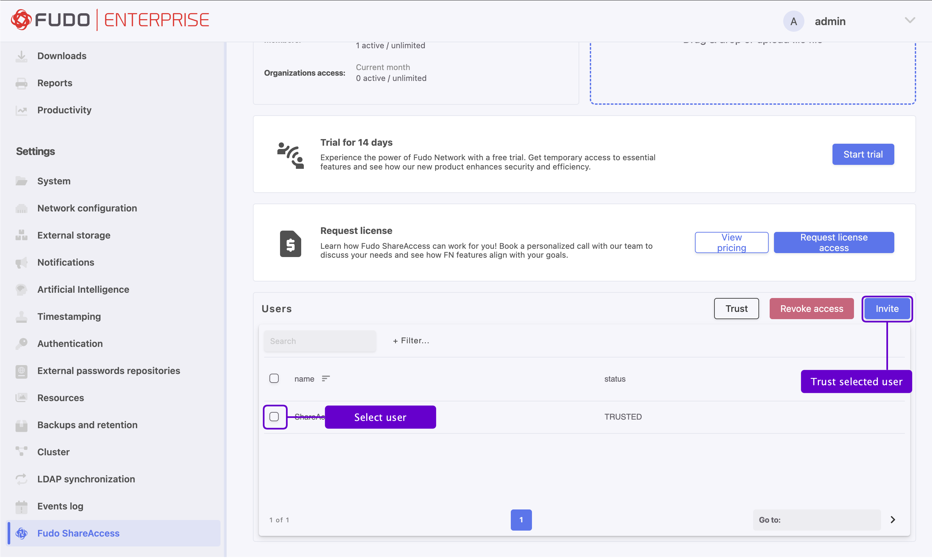Click the Reports printer icon
932x560 pixels.
pyautogui.click(x=21, y=83)
